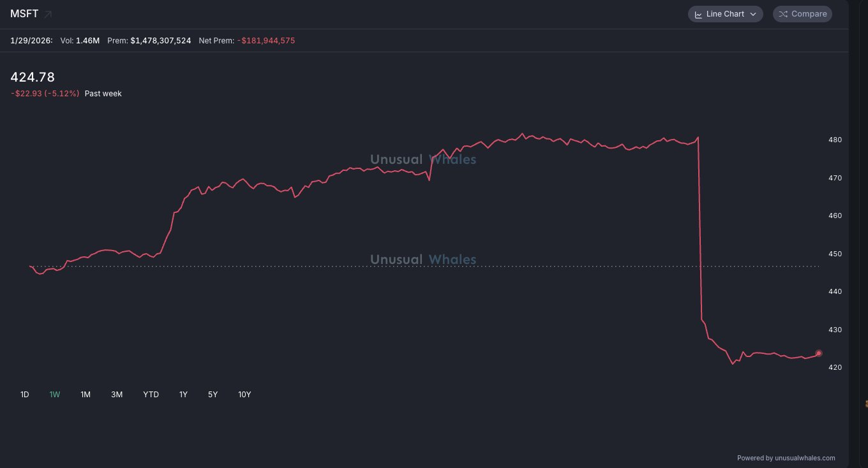Expand the chevron beside Line Chart
Image resolution: width=868 pixels, height=468 pixels.
753,14
